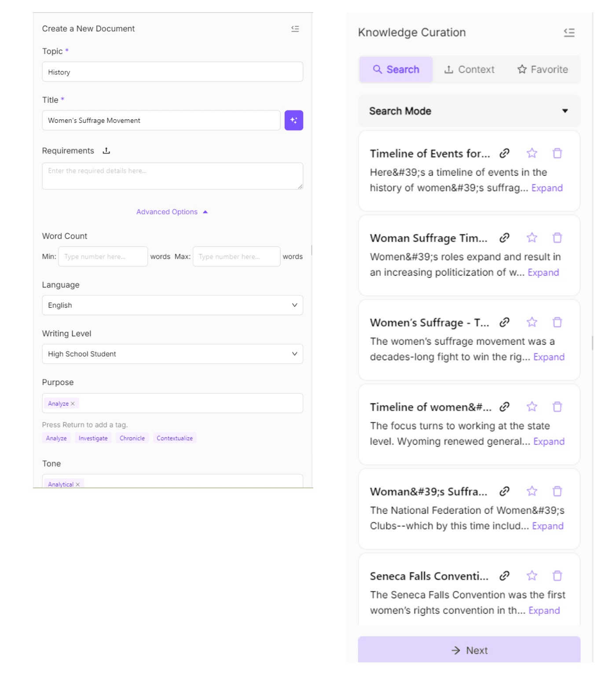Screen dimensions: 616x676
Task: Click the Next button
Action: (x=469, y=650)
